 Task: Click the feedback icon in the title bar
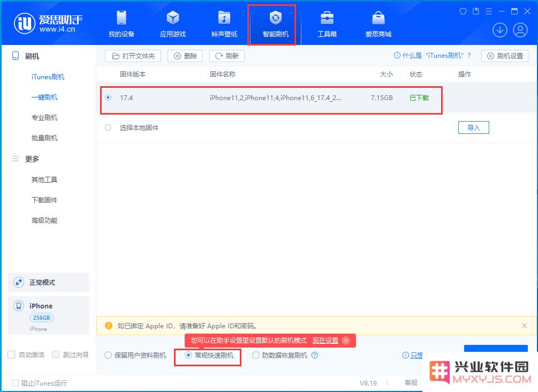(476, 11)
